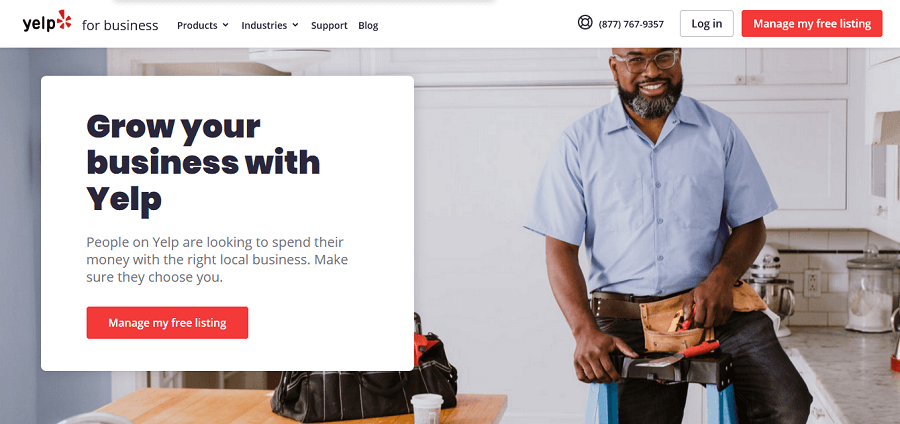Click the lifebuoy support icon beside the phone number
The image size is (900, 424).
click(585, 22)
